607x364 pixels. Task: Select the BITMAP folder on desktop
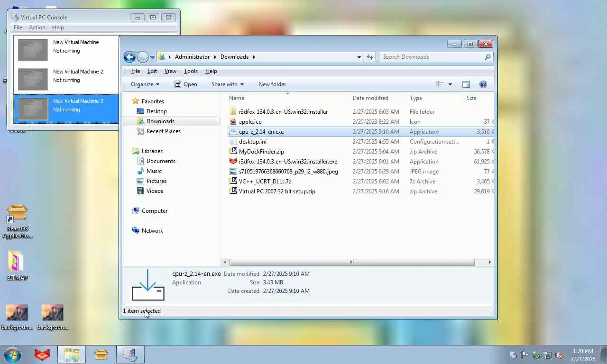coord(17,265)
